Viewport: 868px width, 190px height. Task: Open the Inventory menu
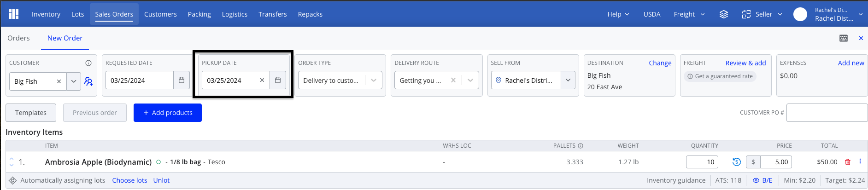[x=46, y=14]
